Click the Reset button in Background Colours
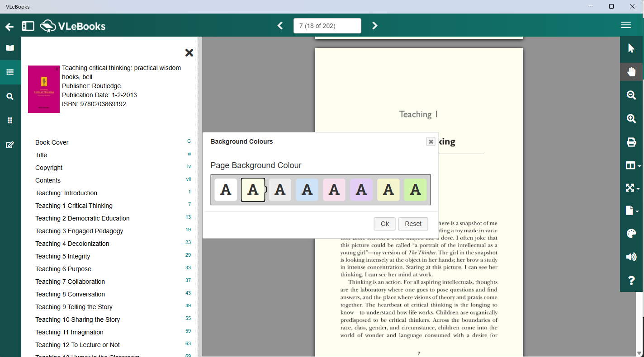 (412, 224)
